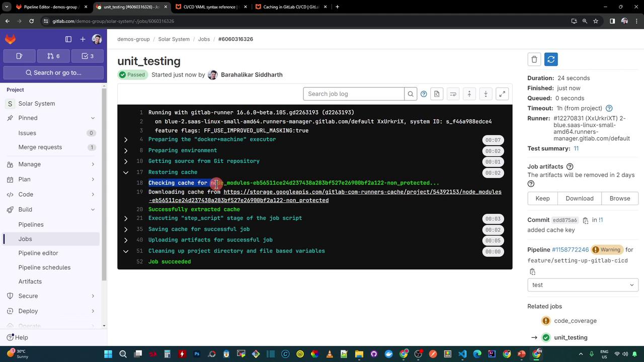644x362 pixels.
Task: Toggle job log line wrapping
Action: pyautogui.click(x=453, y=94)
